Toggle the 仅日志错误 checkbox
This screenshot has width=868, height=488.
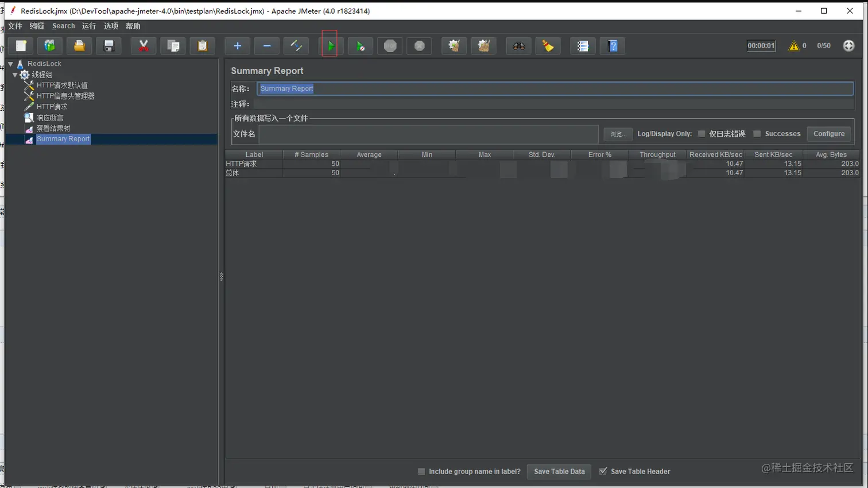[x=702, y=134]
